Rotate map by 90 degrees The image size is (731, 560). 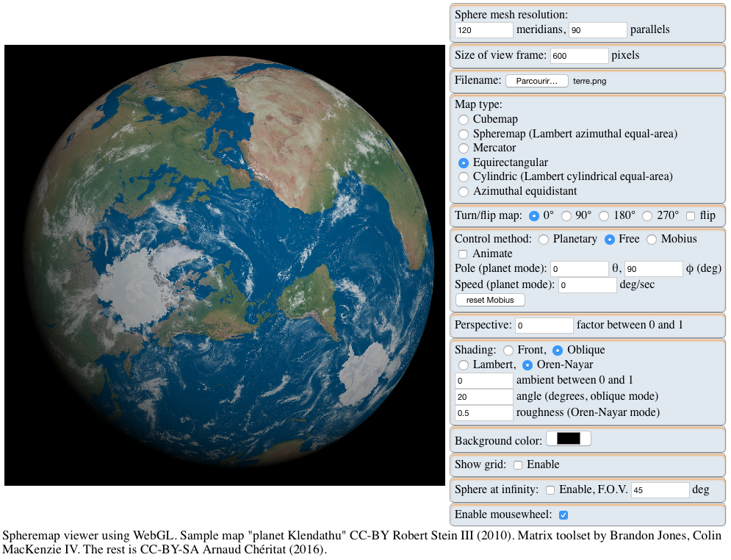point(566,216)
